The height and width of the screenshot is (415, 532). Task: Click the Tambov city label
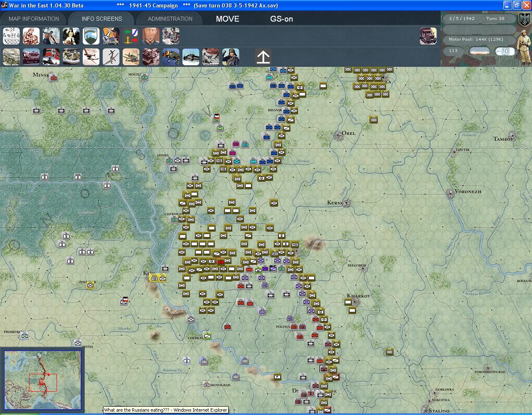[503, 139]
